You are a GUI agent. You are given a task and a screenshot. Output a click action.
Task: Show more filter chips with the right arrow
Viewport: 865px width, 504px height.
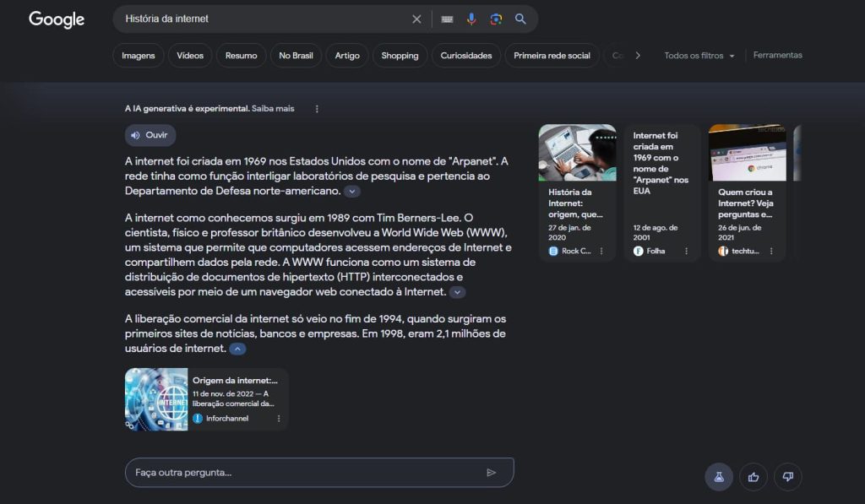click(x=638, y=56)
